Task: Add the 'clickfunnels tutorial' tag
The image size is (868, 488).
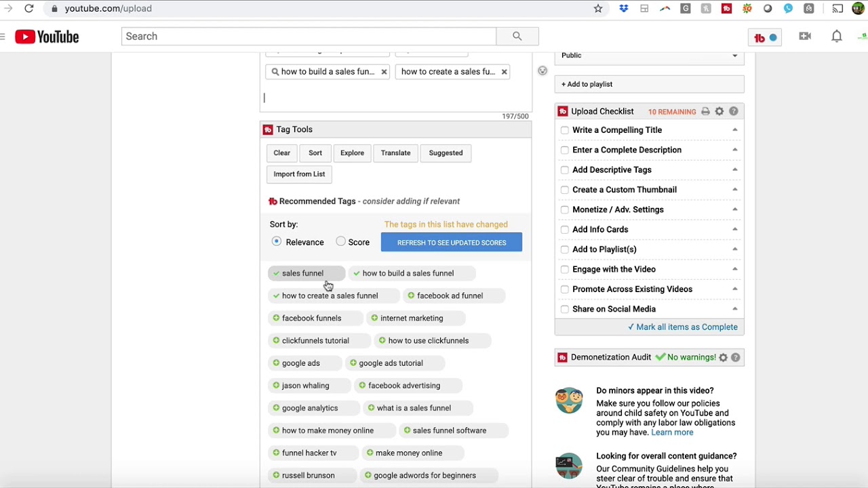Action: point(319,340)
